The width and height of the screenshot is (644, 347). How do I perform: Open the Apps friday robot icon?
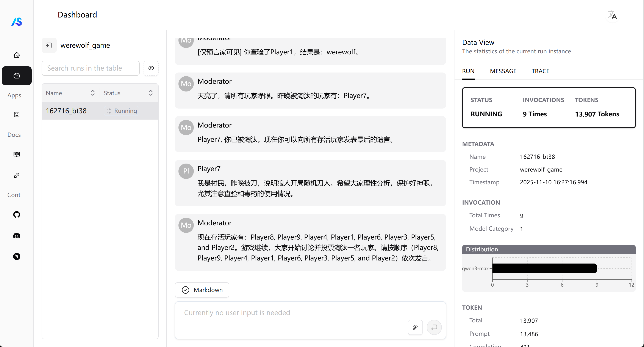(17, 115)
